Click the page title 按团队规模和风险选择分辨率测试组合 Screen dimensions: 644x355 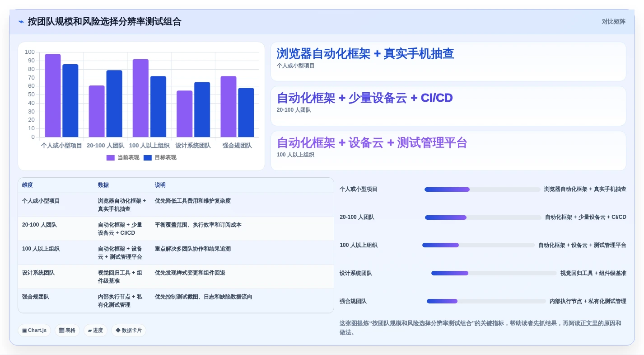click(x=105, y=22)
